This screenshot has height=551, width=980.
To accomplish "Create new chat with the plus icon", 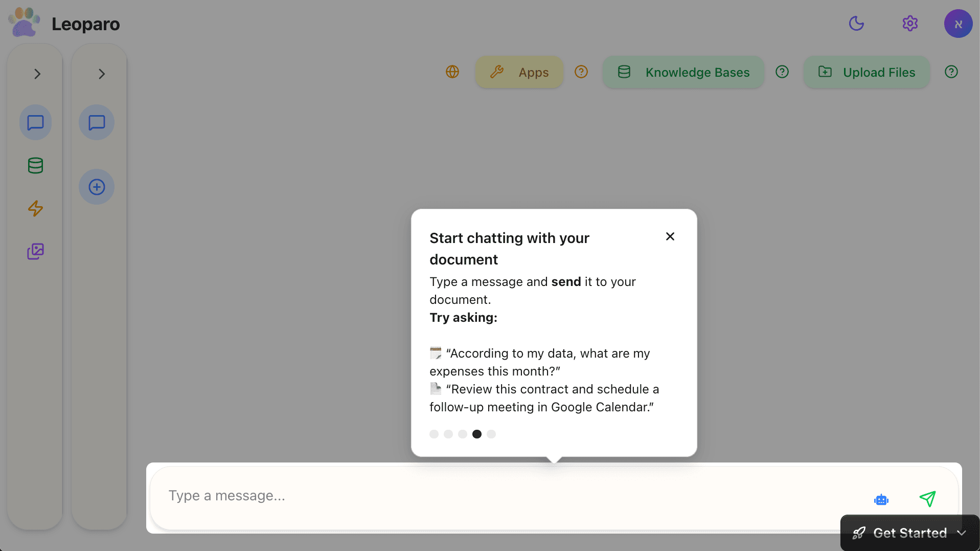I will pos(97,187).
